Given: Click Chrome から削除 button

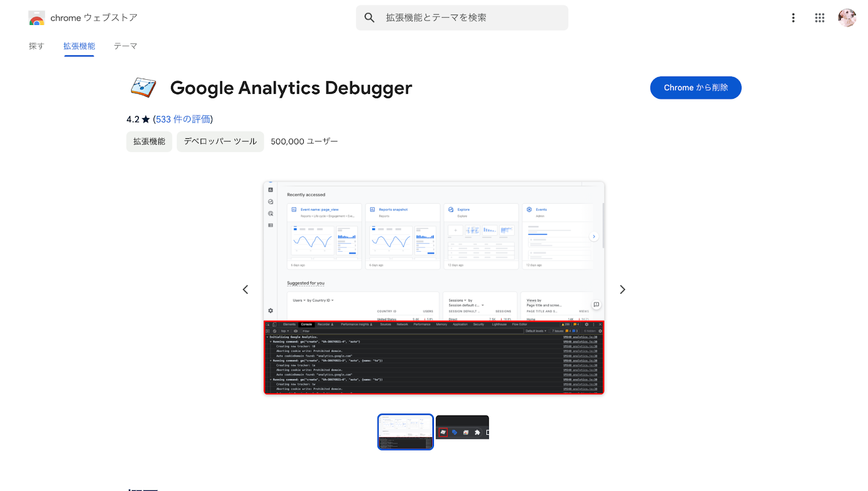Looking at the screenshot, I should (x=695, y=88).
